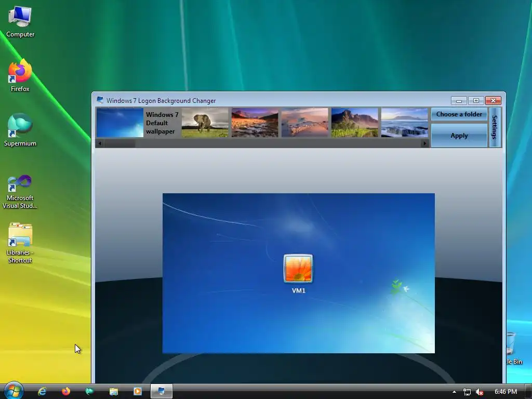Activate Logon Background Changer taskbar button
The image size is (532, 399).
162,391
